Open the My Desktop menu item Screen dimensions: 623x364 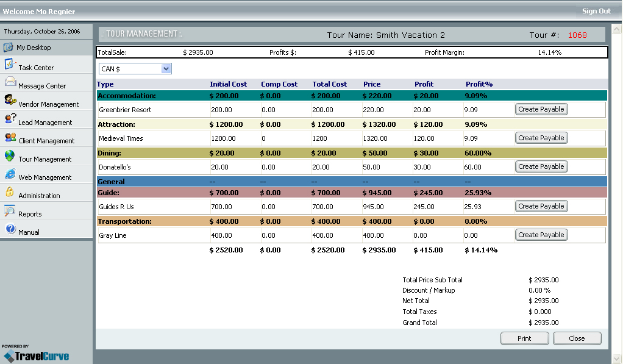click(34, 48)
